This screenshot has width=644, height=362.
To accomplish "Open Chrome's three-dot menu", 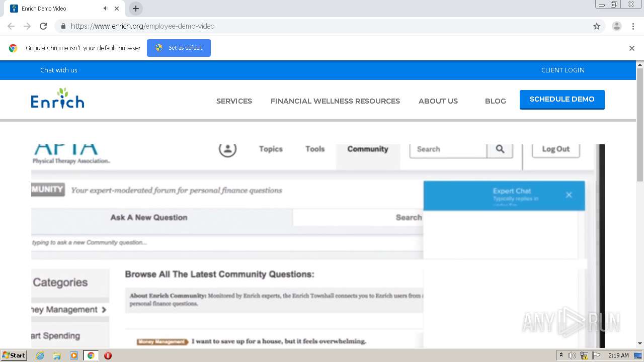I will tap(633, 26).
